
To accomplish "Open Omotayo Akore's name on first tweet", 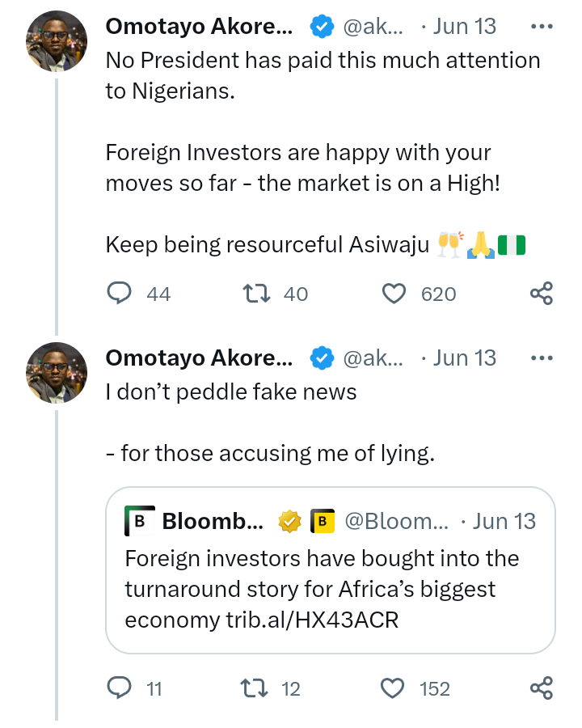I will pos(199,27).
